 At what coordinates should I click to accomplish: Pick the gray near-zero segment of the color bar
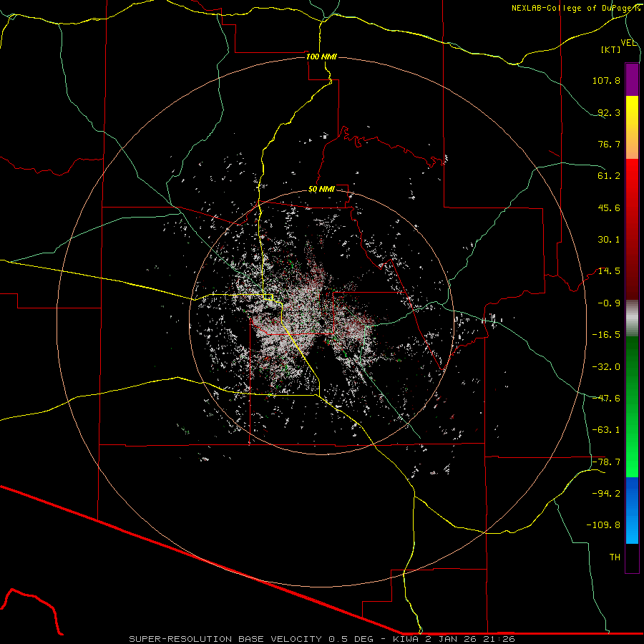click(632, 318)
